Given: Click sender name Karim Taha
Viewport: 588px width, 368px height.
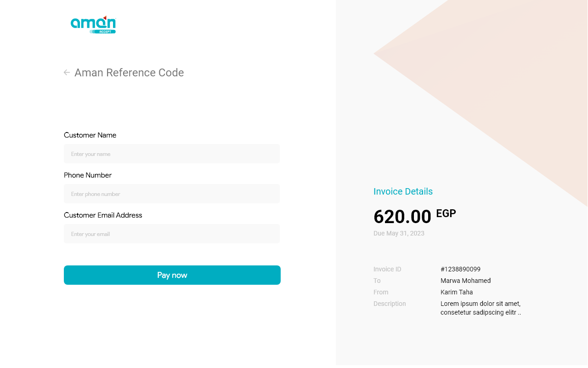Looking at the screenshot, I should coord(457,292).
